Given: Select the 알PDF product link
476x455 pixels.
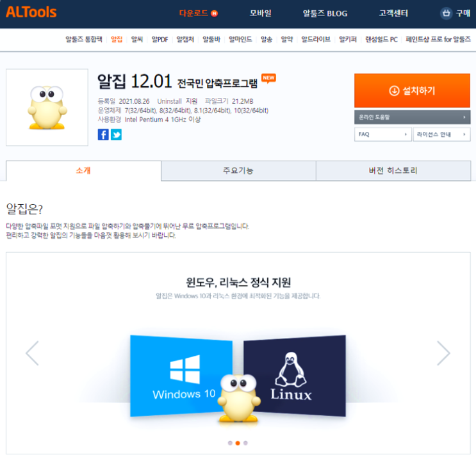Looking at the screenshot, I should point(160,40).
